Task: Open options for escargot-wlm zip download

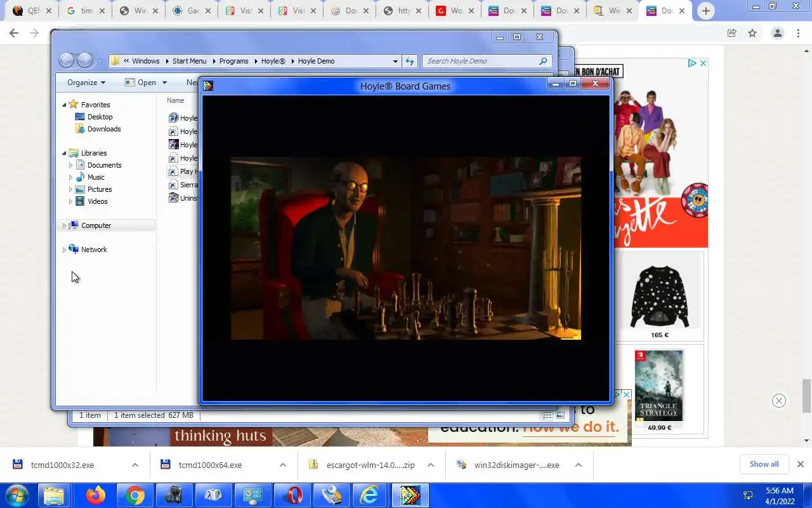Action: pyautogui.click(x=430, y=465)
